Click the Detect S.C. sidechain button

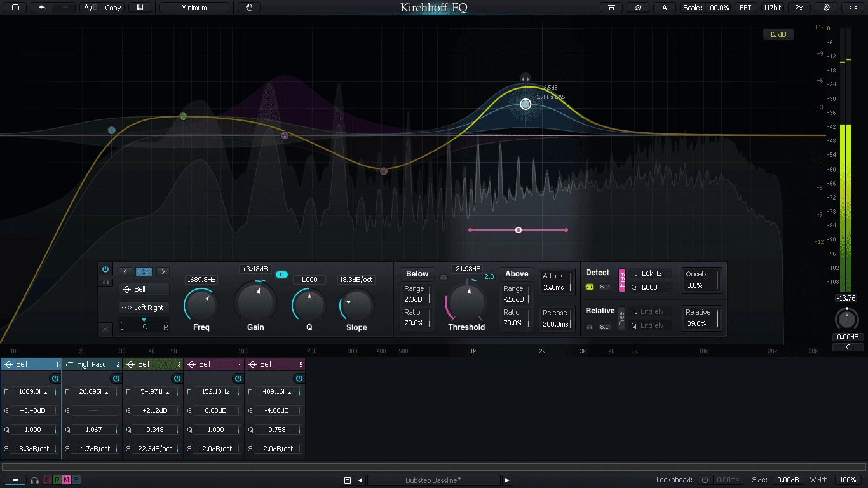(605, 287)
